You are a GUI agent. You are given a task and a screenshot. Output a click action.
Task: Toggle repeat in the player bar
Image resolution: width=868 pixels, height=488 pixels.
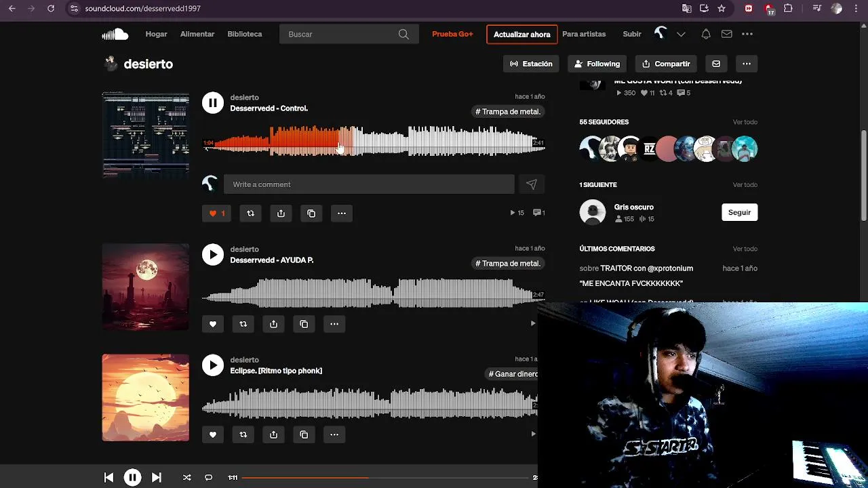tap(209, 478)
